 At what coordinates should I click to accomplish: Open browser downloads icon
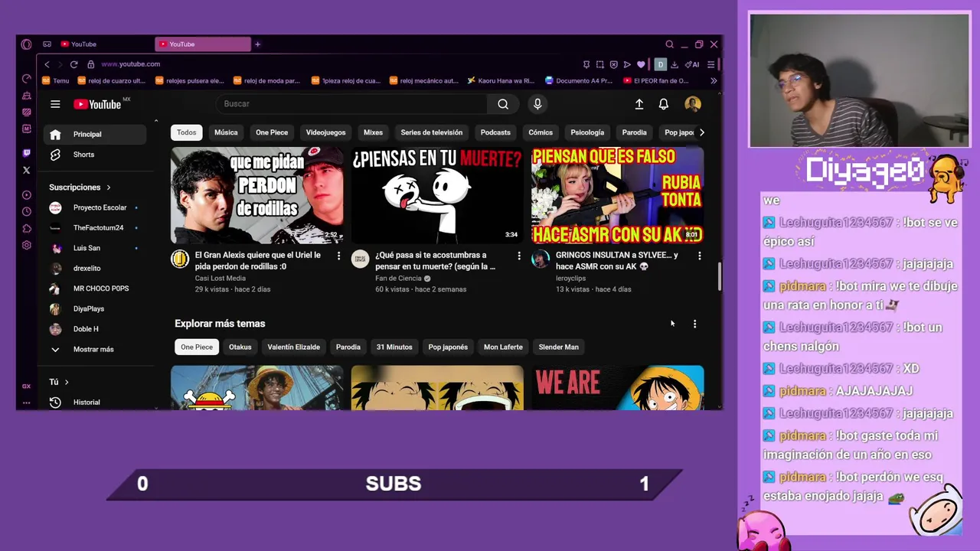675,64
